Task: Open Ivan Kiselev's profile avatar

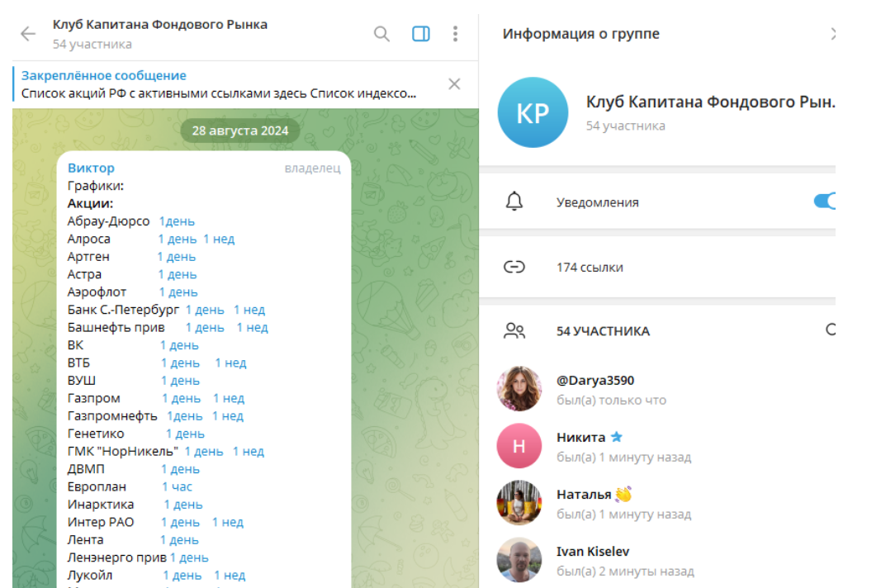Action: point(519,560)
